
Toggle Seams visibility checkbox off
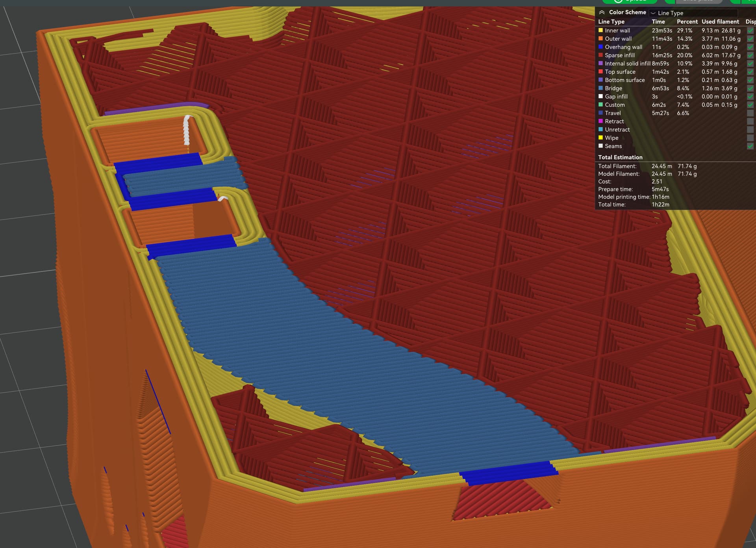750,146
